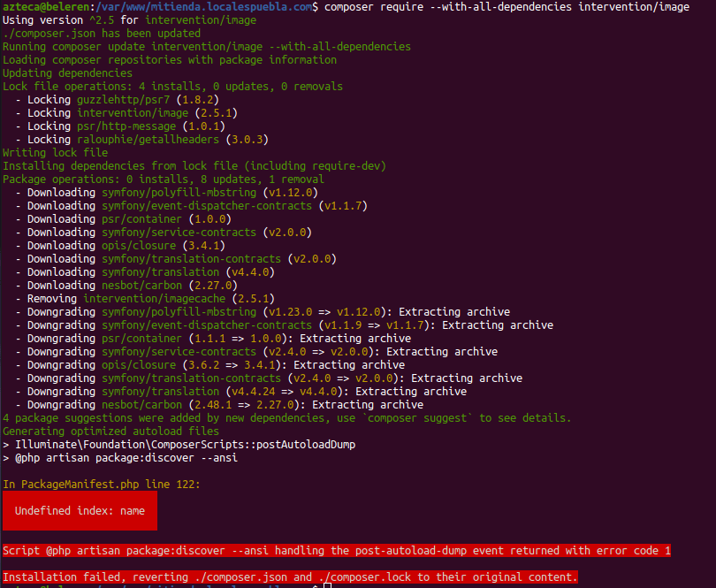The image size is (716, 588).
Task: Click the 'Locking intervention/image (2.5.1)' line
Action: coord(126,113)
